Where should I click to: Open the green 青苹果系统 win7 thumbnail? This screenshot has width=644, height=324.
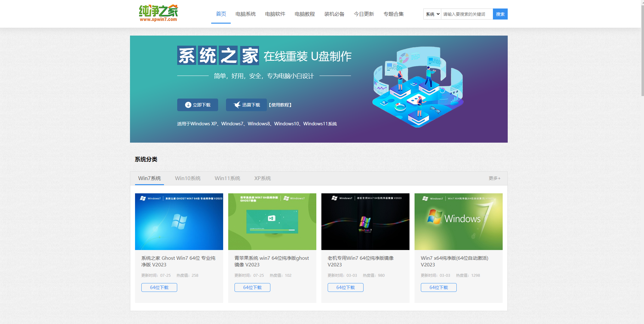272,222
